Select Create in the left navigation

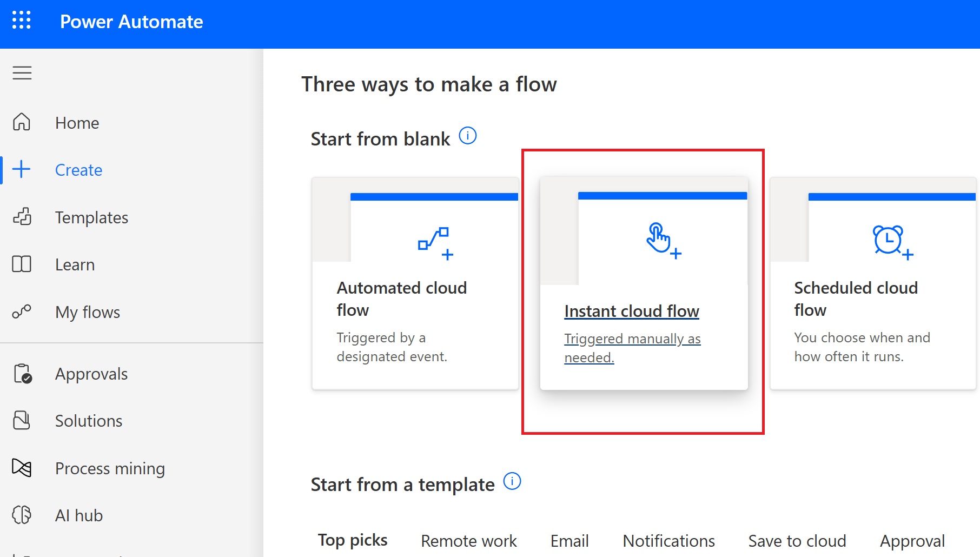click(x=78, y=169)
